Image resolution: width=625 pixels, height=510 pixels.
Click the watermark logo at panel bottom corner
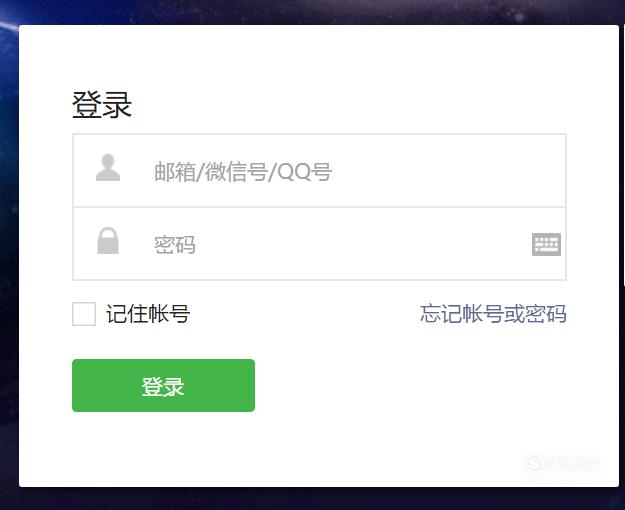pos(562,463)
